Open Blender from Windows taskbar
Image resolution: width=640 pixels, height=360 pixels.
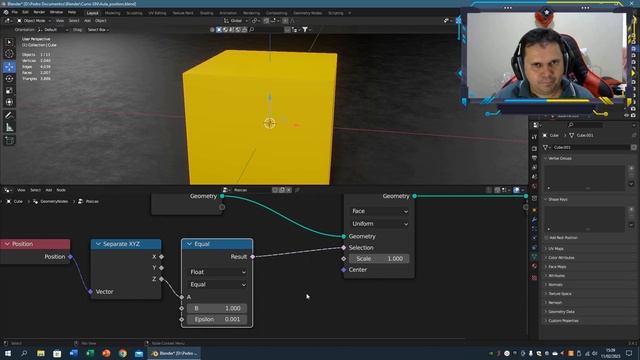click(174, 353)
